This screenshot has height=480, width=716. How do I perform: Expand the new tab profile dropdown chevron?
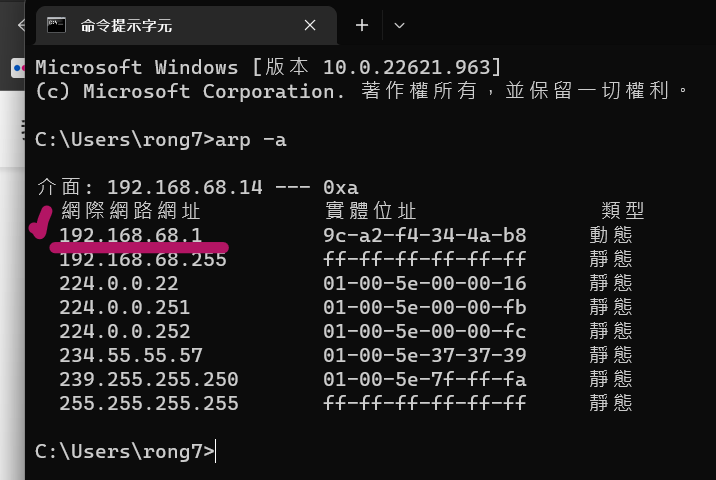[x=399, y=25]
